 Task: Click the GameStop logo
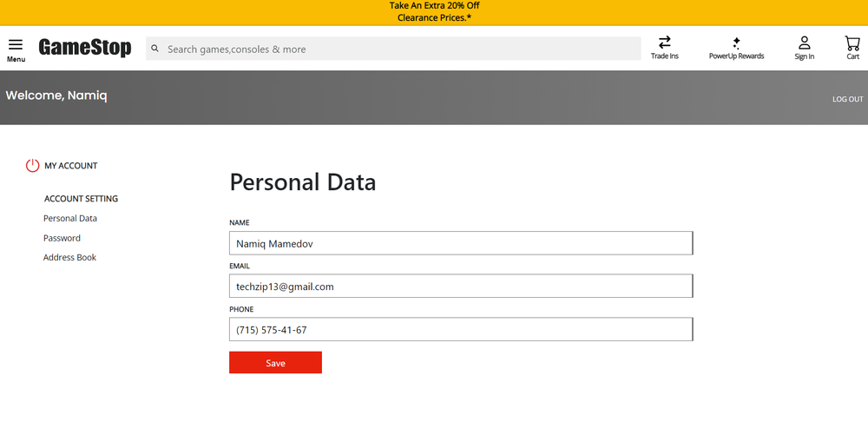coord(85,48)
